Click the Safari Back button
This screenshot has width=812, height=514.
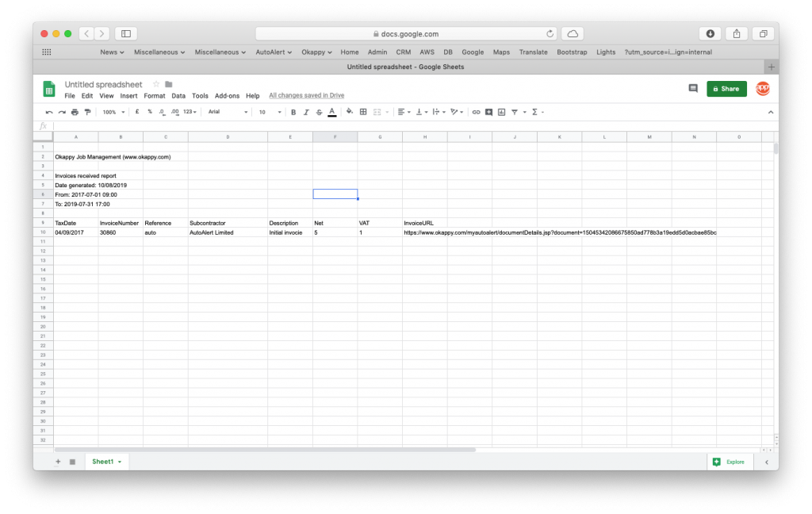[87, 33]
